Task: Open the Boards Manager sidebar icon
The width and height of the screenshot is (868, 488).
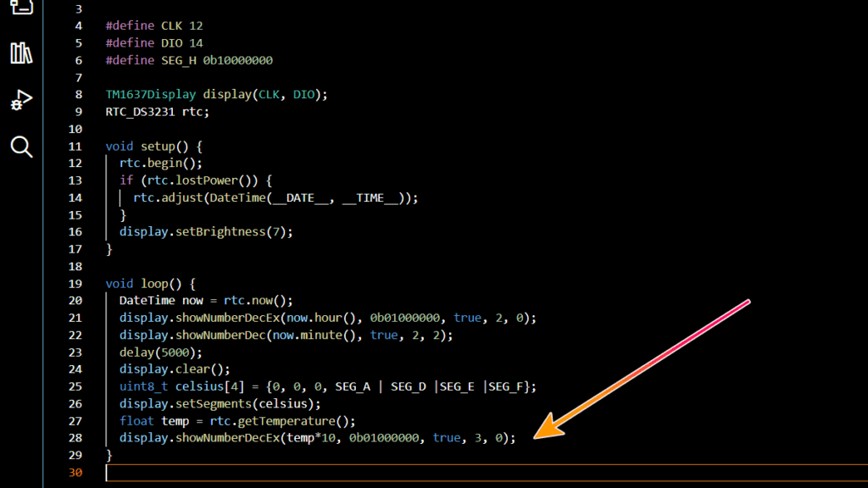Action: coord(21,7)
